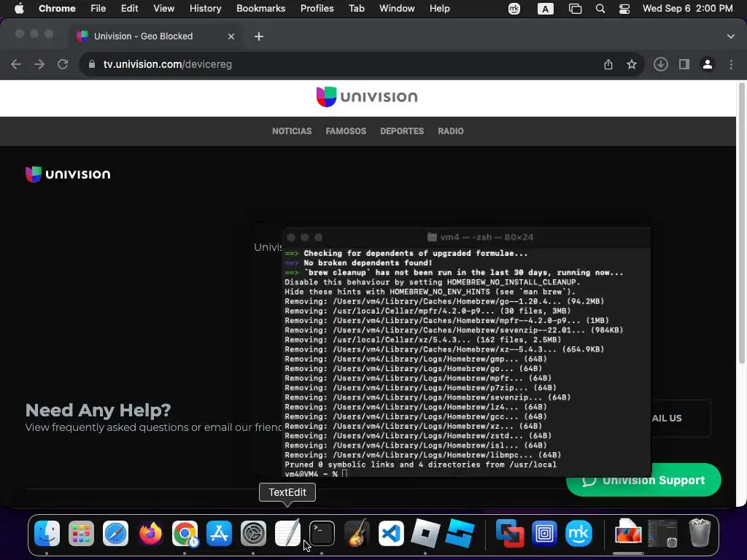Launch Safari from the dock

click(x=116, y=533)
